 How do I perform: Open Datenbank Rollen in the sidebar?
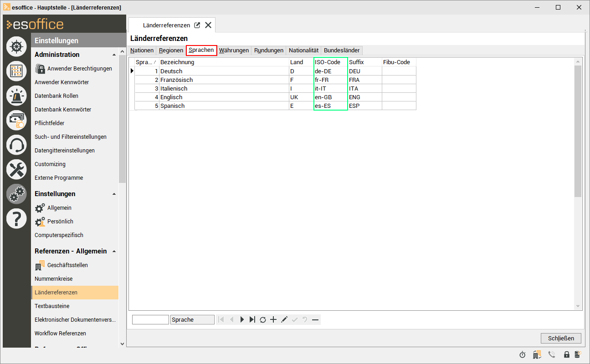56,96
